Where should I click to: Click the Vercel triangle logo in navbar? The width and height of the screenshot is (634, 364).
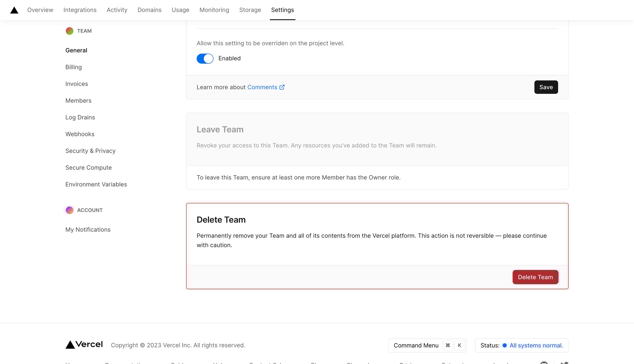(x=14, y=10)
